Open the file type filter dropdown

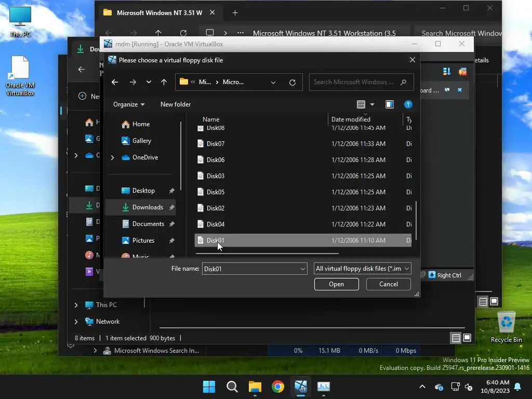[x=362, y=269]
